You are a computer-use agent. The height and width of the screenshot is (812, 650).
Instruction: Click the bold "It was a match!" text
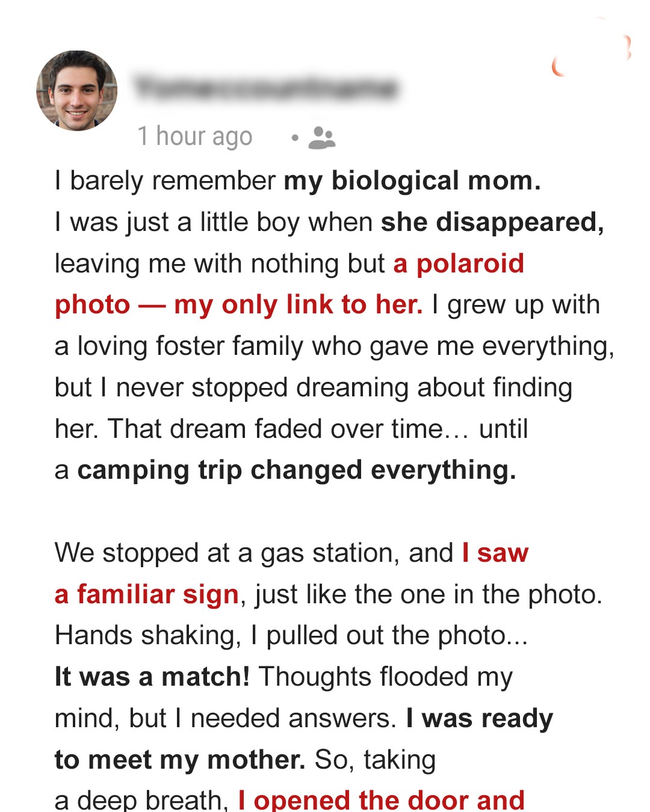point(152,677)
